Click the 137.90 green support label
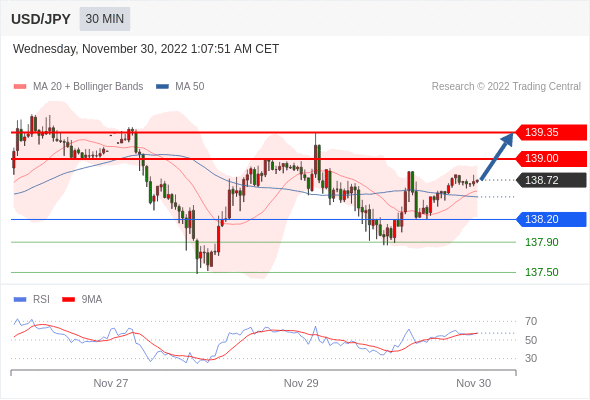The height and width of the screenshot is (400, 590). coord(541,242)
